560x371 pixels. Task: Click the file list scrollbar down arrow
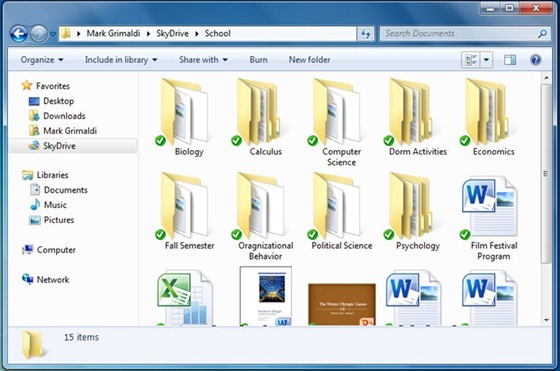[546, 320]
